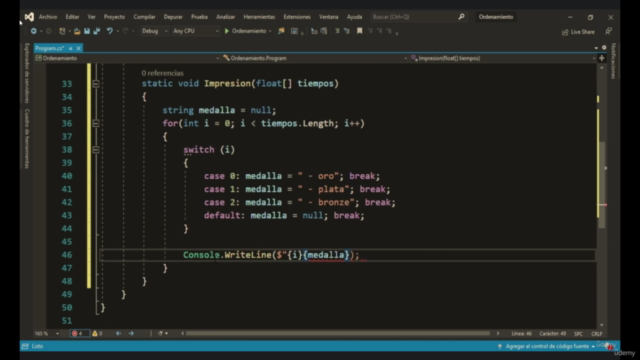This screenshot has height=360, width=640.
Task: Open the Ventana menu
Action: coord(329,17)
